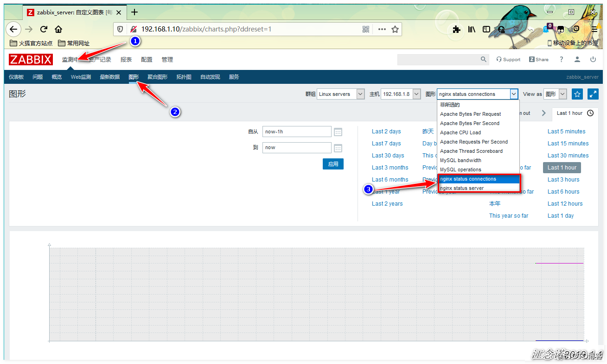Viewport: 607px width, 364px height.
Task: Open the 常用网址 bookmark folder
Action: (x=74, y=43)
